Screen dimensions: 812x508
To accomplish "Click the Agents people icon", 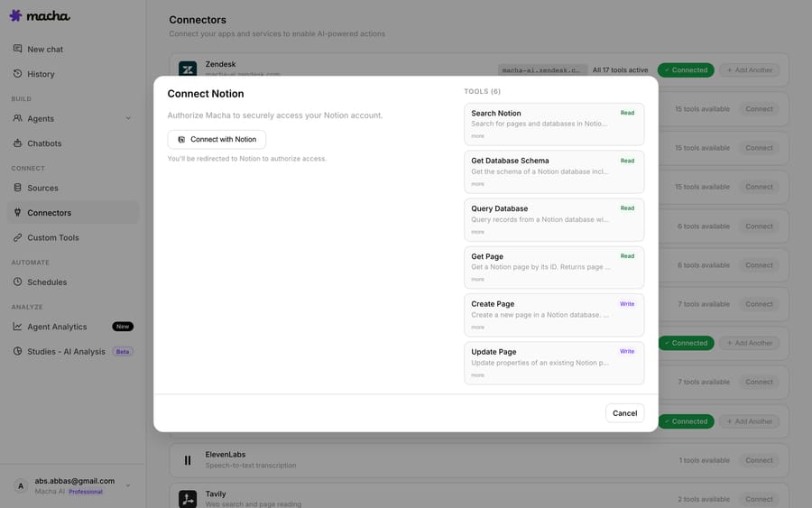I will click(x=18, y=118).
